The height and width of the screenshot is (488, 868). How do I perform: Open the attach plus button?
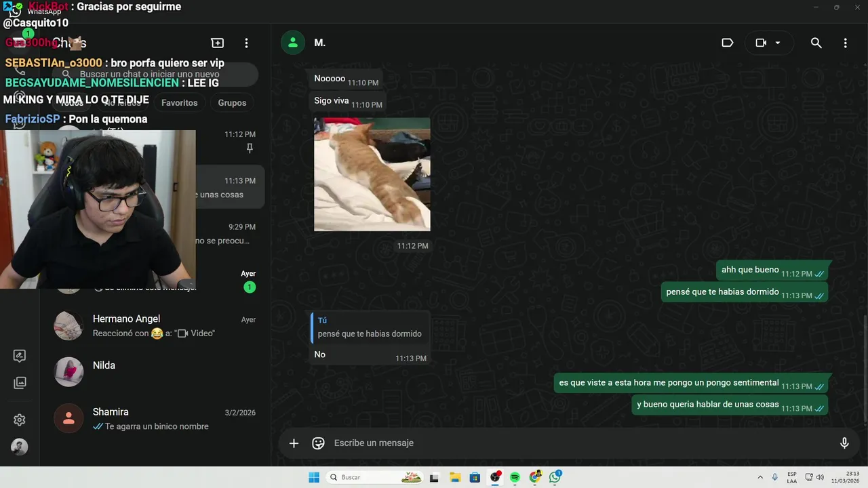coord(294,443)
